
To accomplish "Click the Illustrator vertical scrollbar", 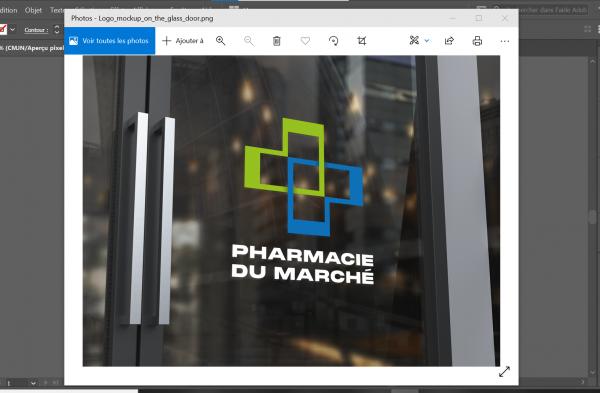I will point(592,217).
